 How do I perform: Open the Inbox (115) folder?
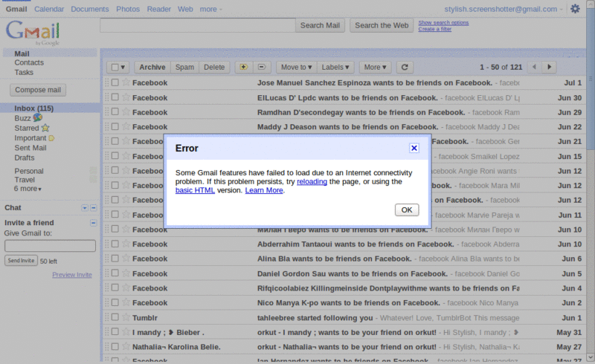click(33, 108)
